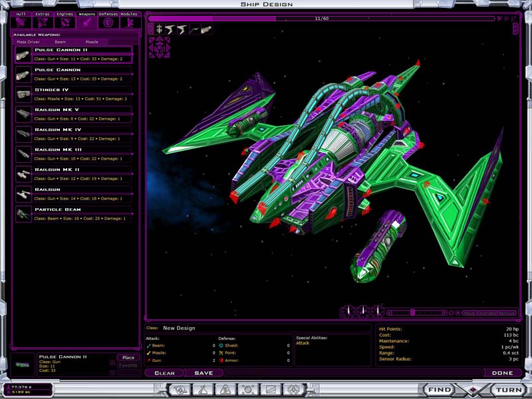The height and width of the screenshot is (399, 532).
Task: Click the third rotation dial
Action: click(x=377, y=311)
